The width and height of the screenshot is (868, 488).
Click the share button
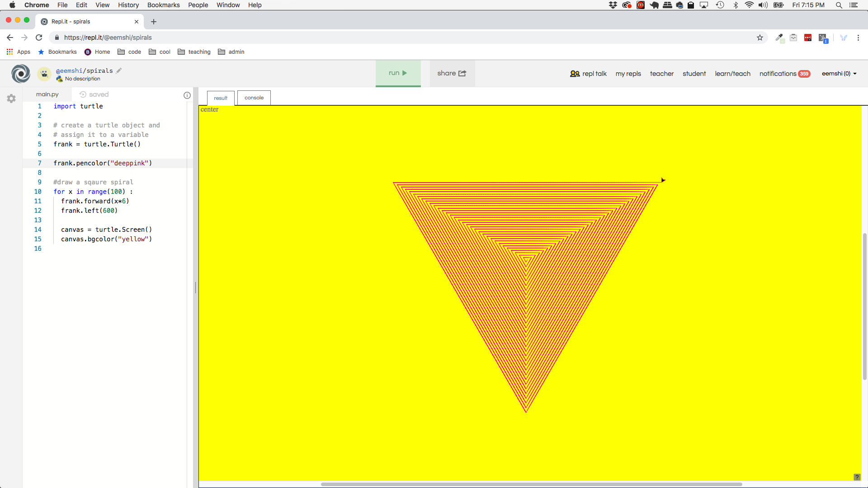452,73
